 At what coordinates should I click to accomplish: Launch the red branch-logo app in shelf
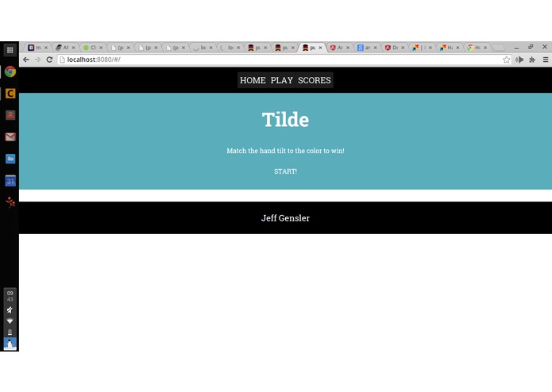(x=10, y=202)
